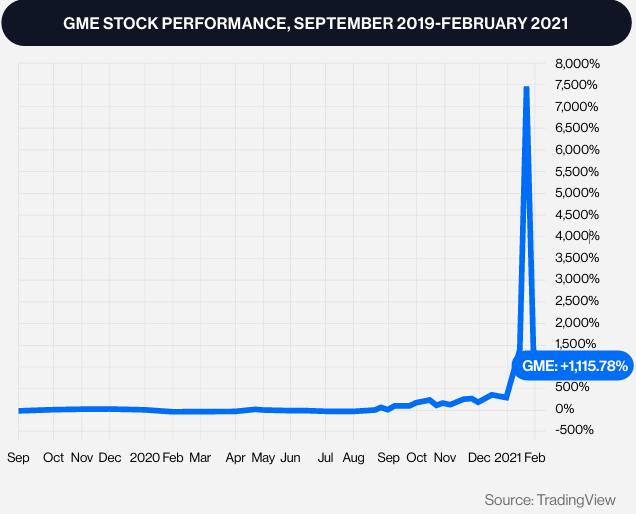Click the Jul x-axis label

click(x=325, y=458)
